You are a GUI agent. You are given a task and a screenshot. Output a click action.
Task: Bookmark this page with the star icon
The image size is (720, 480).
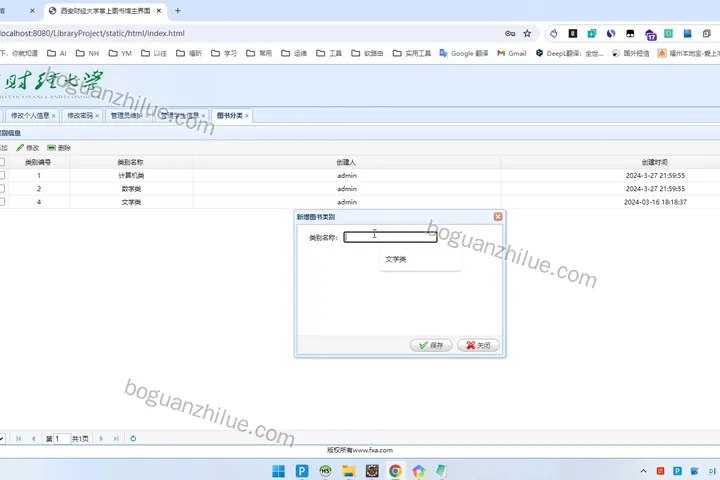527,33
